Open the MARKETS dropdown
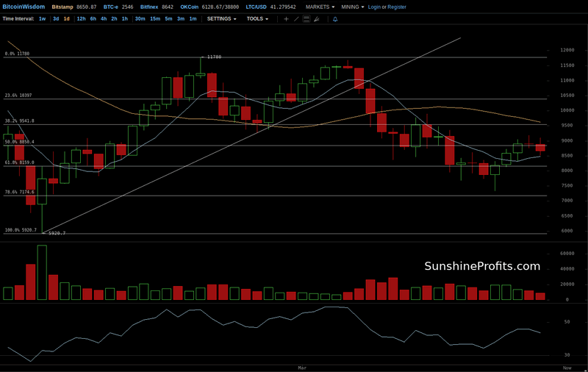588x372 pixels. (320, 7)
